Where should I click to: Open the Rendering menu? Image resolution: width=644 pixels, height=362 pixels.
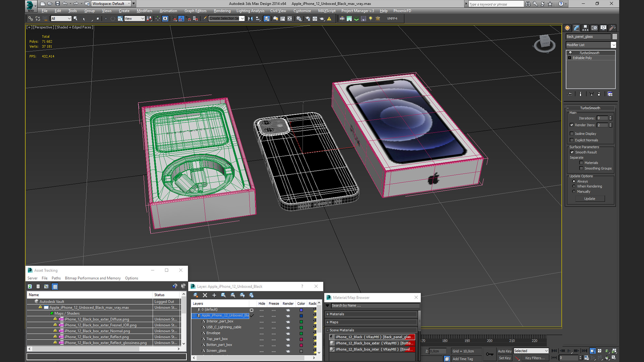tap(222, 11)
